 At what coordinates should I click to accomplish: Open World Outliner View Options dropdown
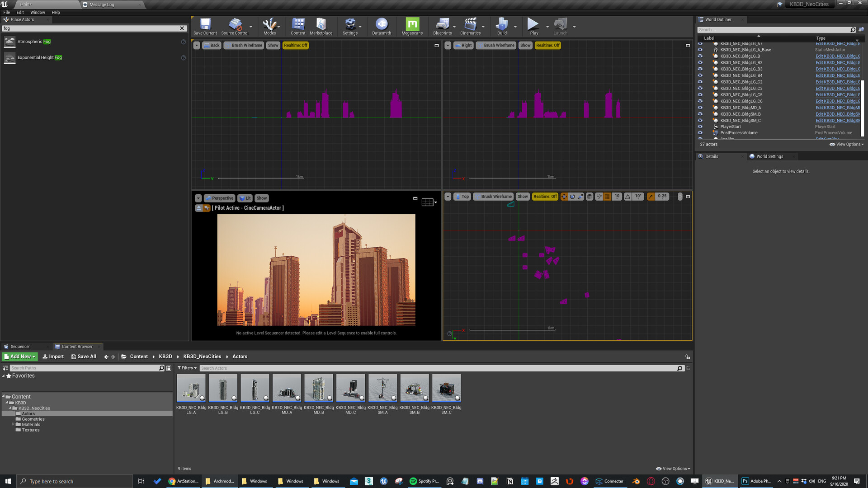click(846, 145)
